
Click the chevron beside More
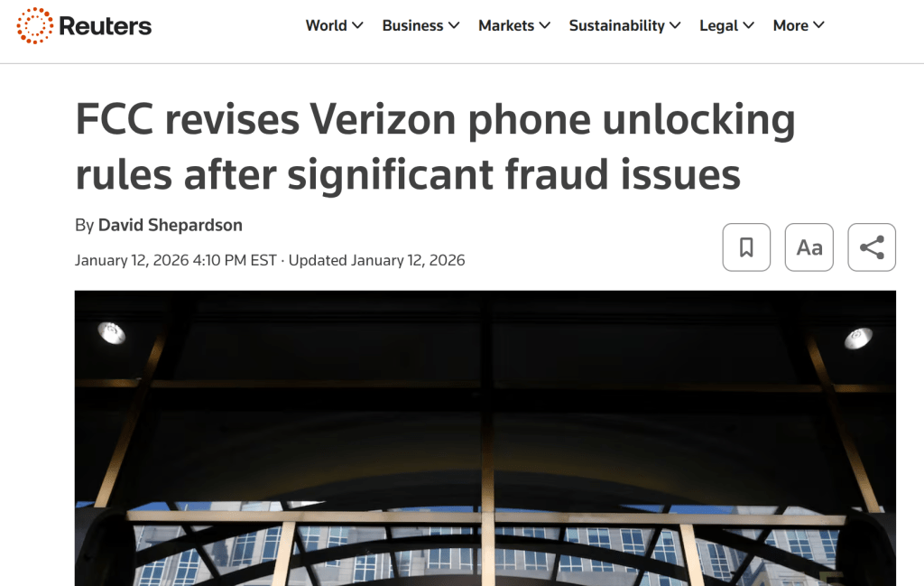click(819, 25)
